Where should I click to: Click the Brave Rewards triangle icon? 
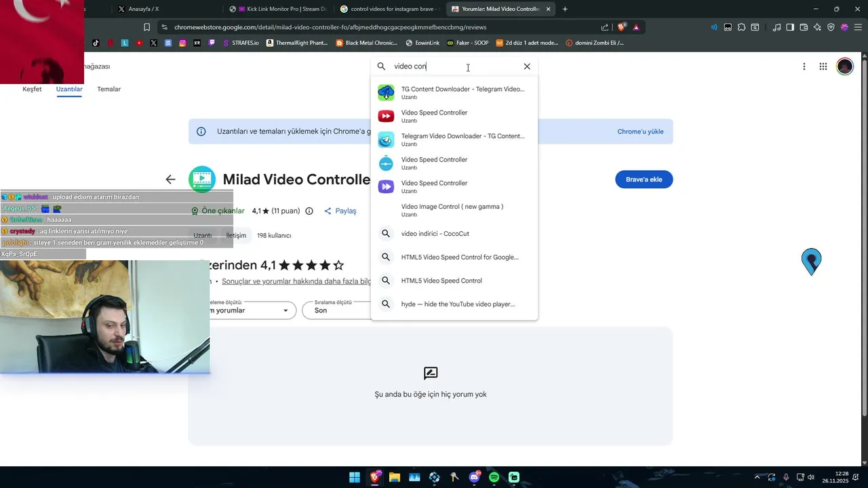(636, 27)
